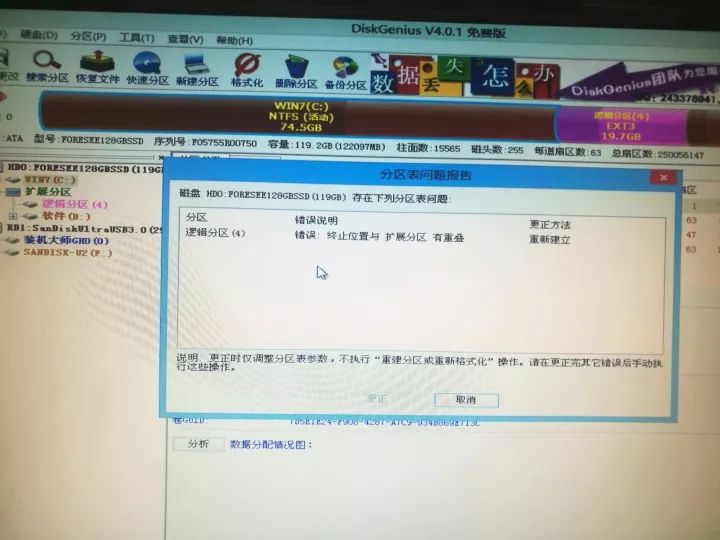
Task: Click the 取消 button in the dialog
Action: 466,400
